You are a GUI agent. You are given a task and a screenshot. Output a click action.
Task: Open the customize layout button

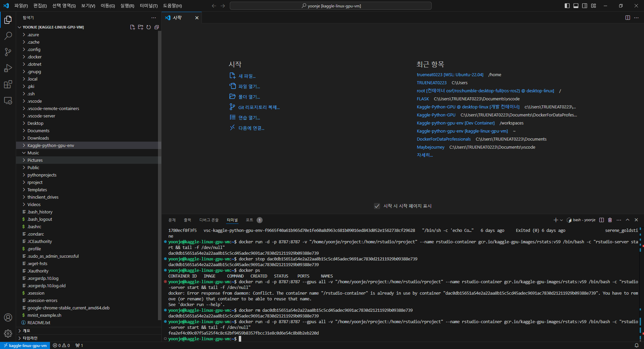594,6
